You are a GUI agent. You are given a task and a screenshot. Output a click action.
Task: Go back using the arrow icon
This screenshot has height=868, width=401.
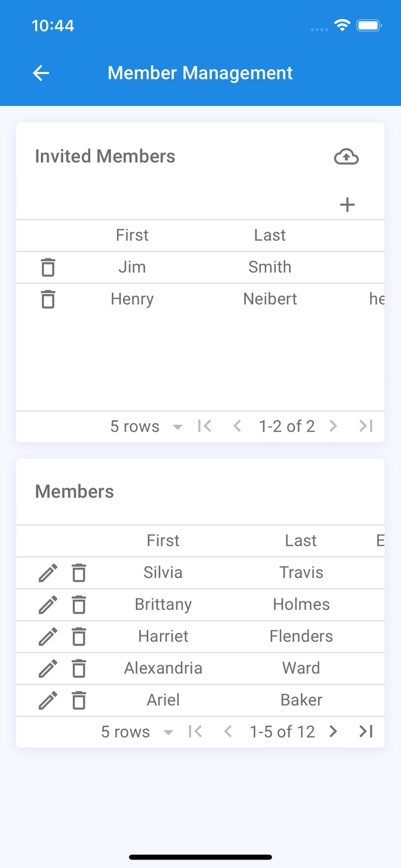point(41,73)
